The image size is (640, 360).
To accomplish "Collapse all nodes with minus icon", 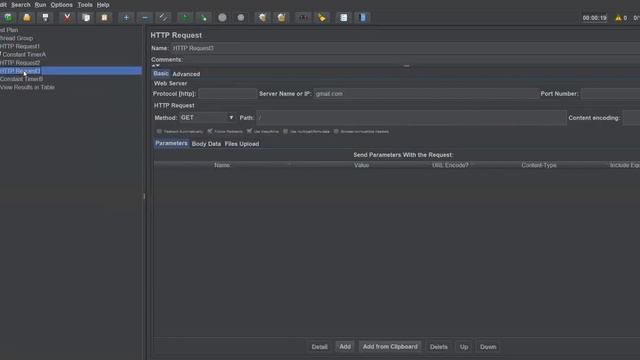I will tap(145, 18).
